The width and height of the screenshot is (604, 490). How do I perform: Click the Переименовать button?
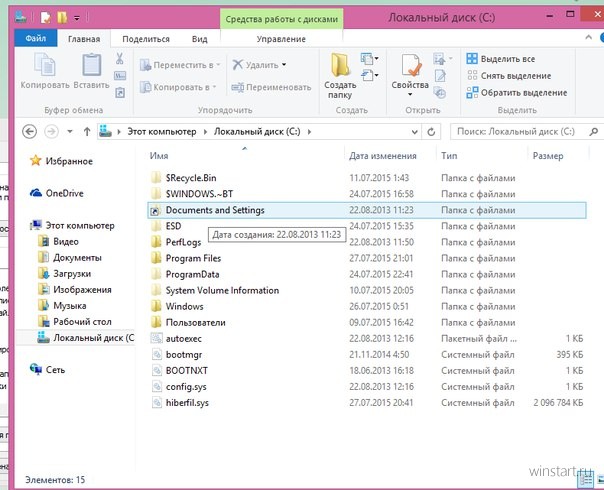point(271,87)
